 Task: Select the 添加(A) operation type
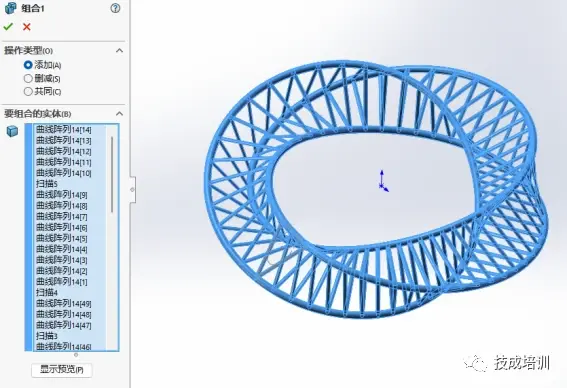click(28, 65)
